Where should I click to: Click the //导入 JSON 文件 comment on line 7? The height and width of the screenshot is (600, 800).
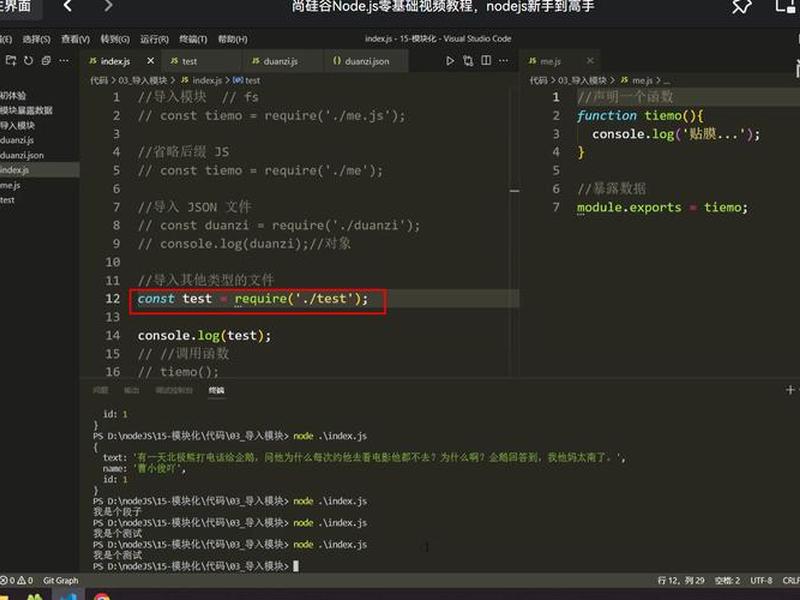tap(194, 207)
